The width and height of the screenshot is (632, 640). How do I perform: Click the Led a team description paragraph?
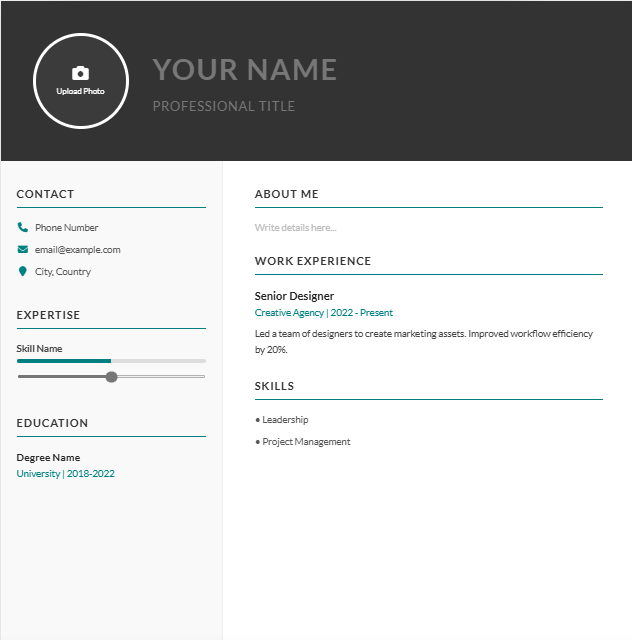pos(424,342)
